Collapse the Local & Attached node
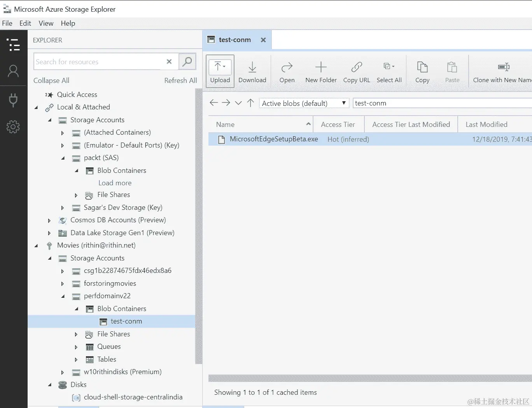532x408 pixels. [x=36, y=107]
